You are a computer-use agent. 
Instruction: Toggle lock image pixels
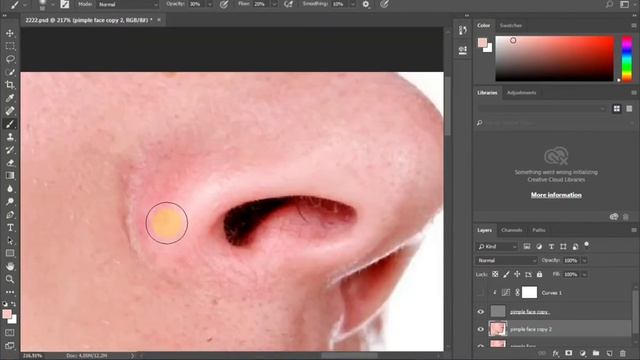pos(506,274)
